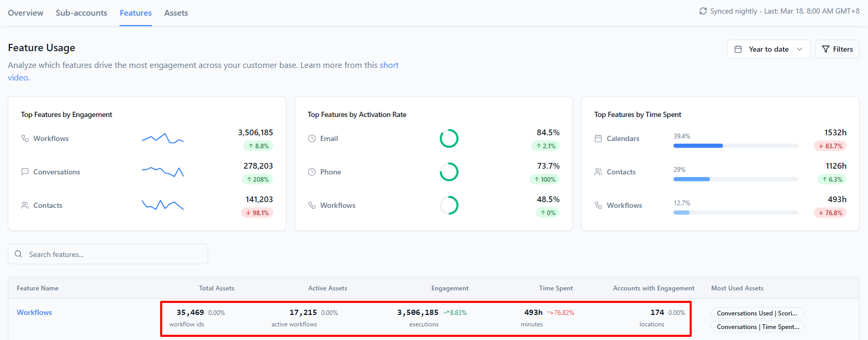The width and height of the screenshot is (868, 340).
Task: Go to the Assets tab
Action: [x=176, y=13]
